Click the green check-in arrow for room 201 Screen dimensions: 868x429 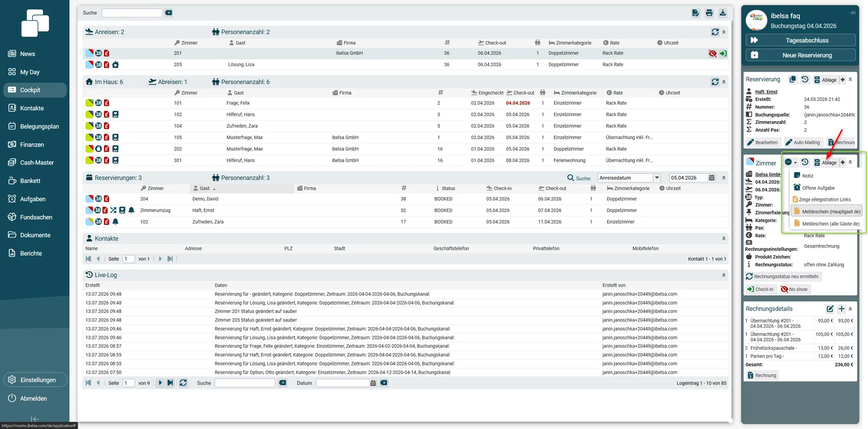click(x=723, y=53)
